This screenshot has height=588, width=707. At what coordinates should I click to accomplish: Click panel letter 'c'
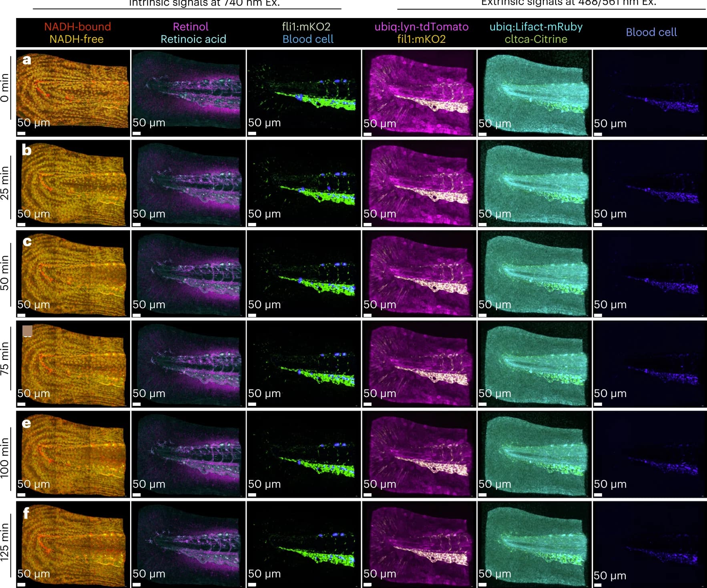[x=27, y=241]
